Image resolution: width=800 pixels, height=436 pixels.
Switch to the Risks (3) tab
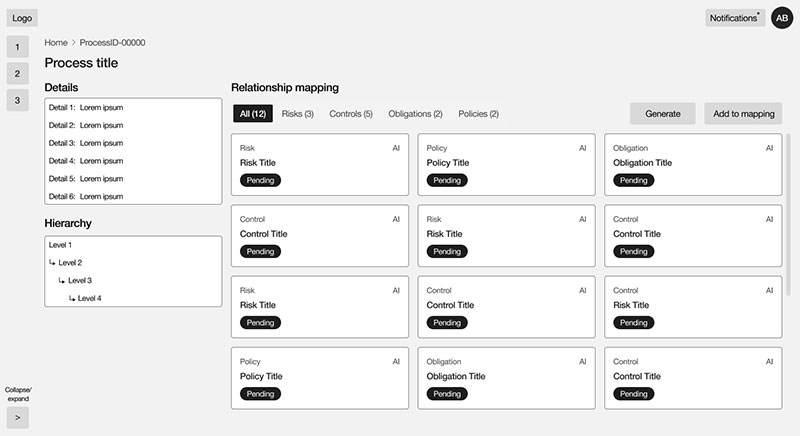click(297, 114)
